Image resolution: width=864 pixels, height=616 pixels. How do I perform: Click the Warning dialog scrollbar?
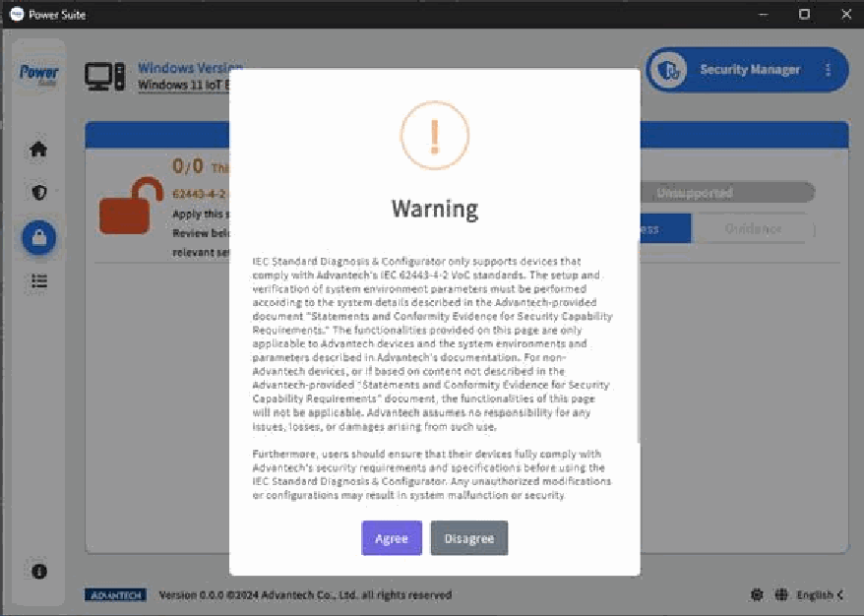click(x=638, y=341)
